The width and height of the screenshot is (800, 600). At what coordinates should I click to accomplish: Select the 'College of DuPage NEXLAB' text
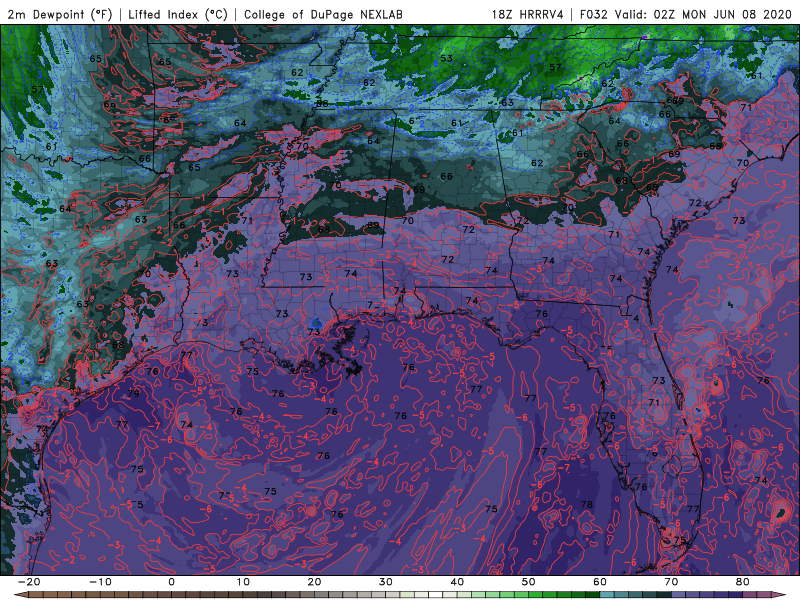pyautogui.click(x=323, y=14)
